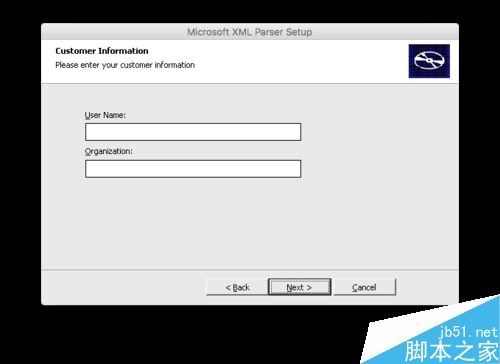
Task: Go to the next setup step
Action: click(299, 287)
